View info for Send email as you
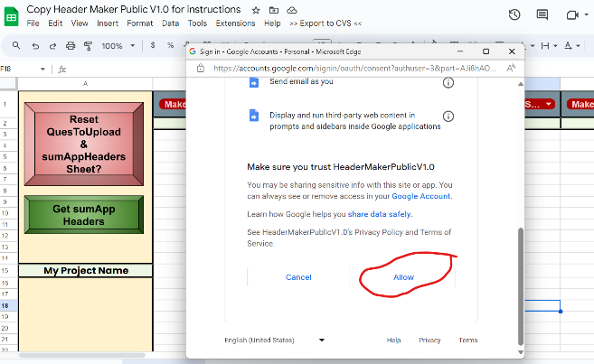 [x=448, y=82]
